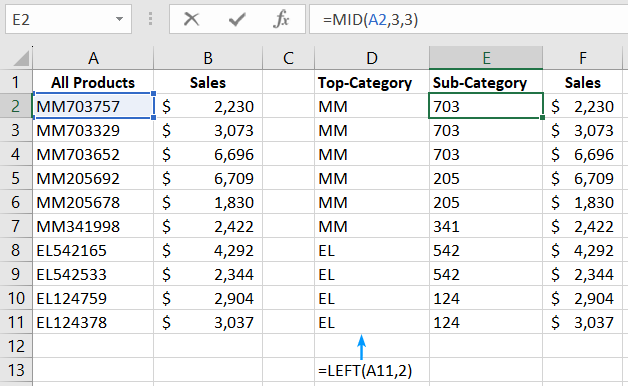628x386 pixels.
Task: Click the Name Box showing E2
Action: [68, 19]
